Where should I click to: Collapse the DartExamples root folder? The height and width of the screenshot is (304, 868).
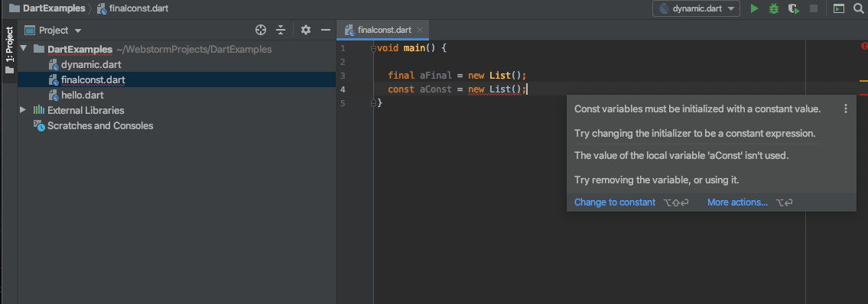[23, 49]
